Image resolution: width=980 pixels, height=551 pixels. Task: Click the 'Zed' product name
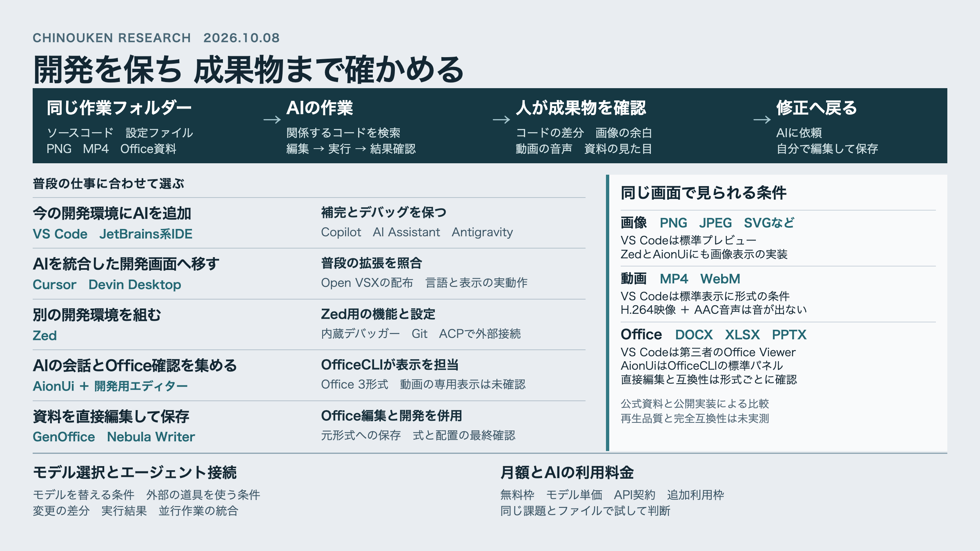tap(45, 335)
